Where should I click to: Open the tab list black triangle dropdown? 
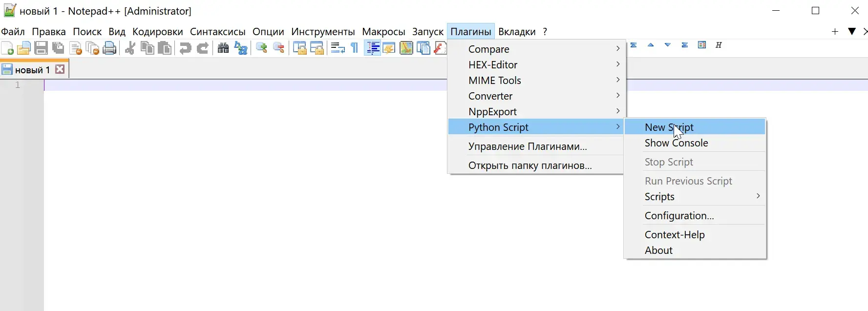pyautogui.click(x=852, y=31)
